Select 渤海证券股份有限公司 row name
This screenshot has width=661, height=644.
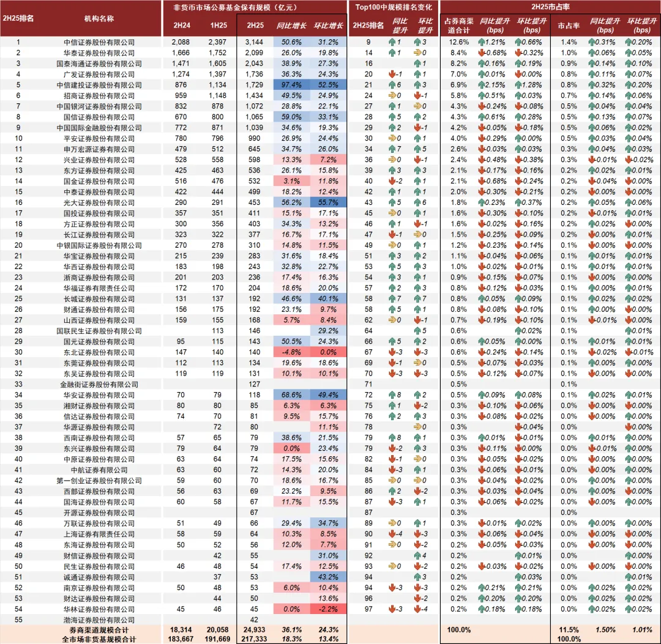pos(99,620)
